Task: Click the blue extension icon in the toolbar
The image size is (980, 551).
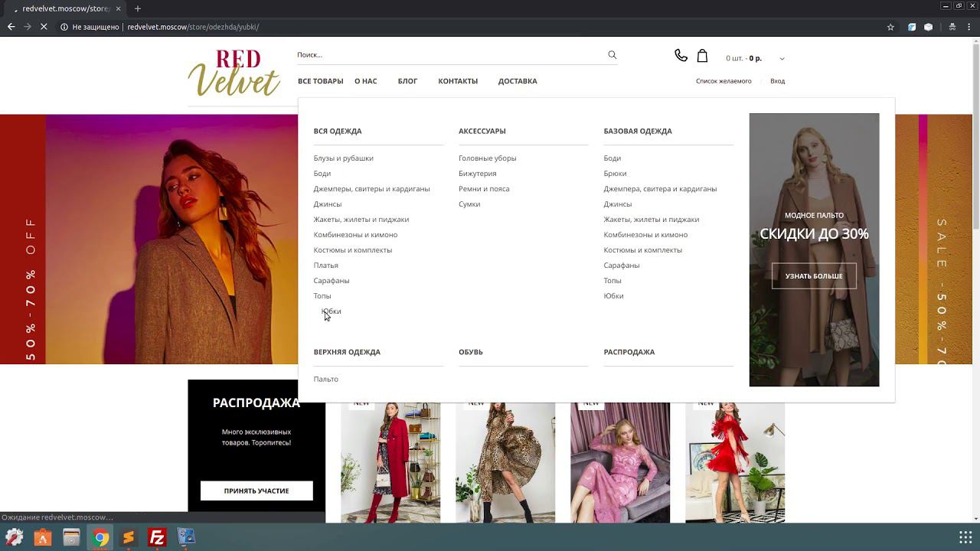Action: [x=912, y=27]
